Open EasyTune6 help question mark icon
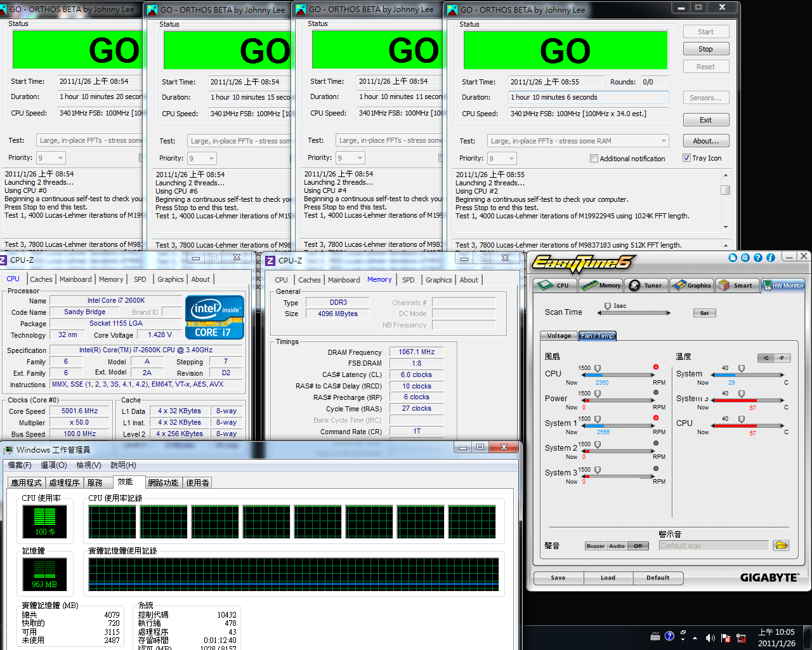This screenshot has height=650, width=812. [758, 258]
